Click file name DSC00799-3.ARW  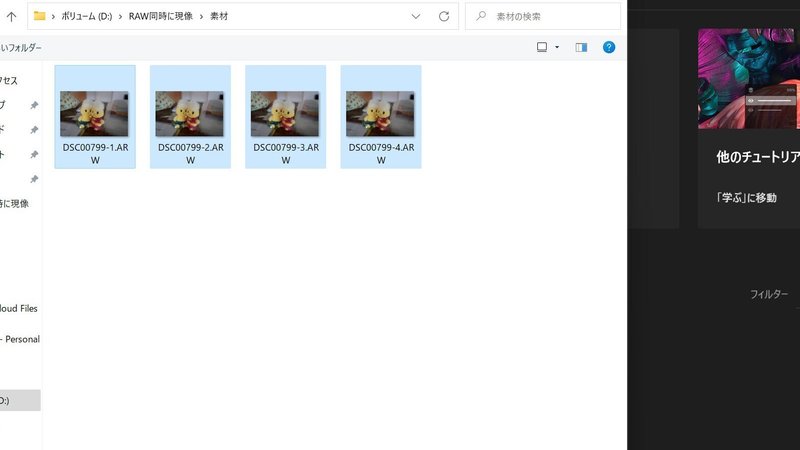click(x=286, y=154)
